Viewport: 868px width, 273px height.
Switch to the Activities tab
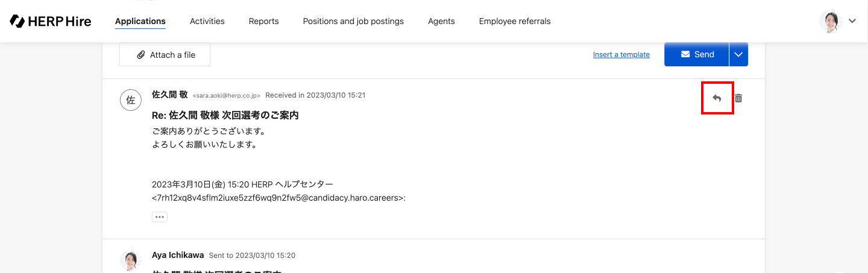(207, 21)
